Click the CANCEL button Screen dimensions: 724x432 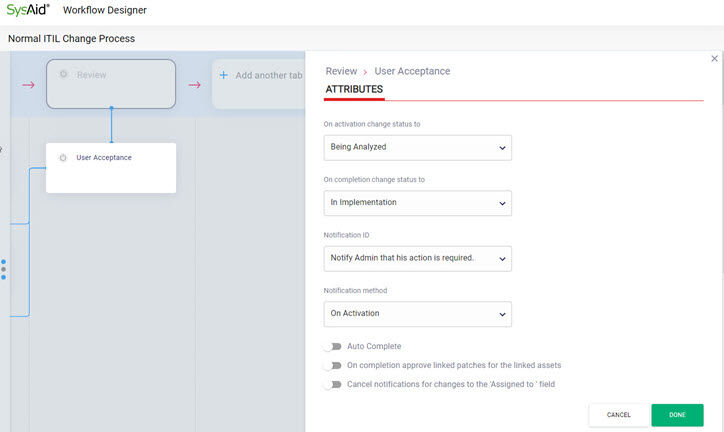pos(618,415)
